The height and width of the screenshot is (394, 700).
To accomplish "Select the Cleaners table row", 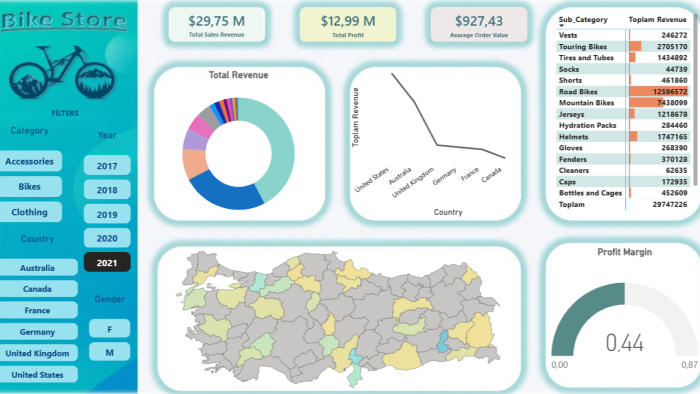I will coord(623,170).
